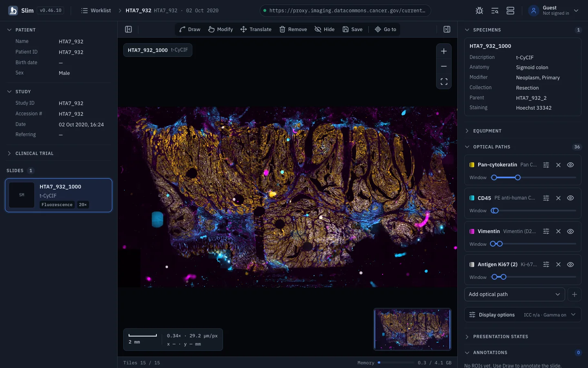The height and width of the screenshot is (368, 588).
Task: Select the Translate tool
Action: click(256, 29)
